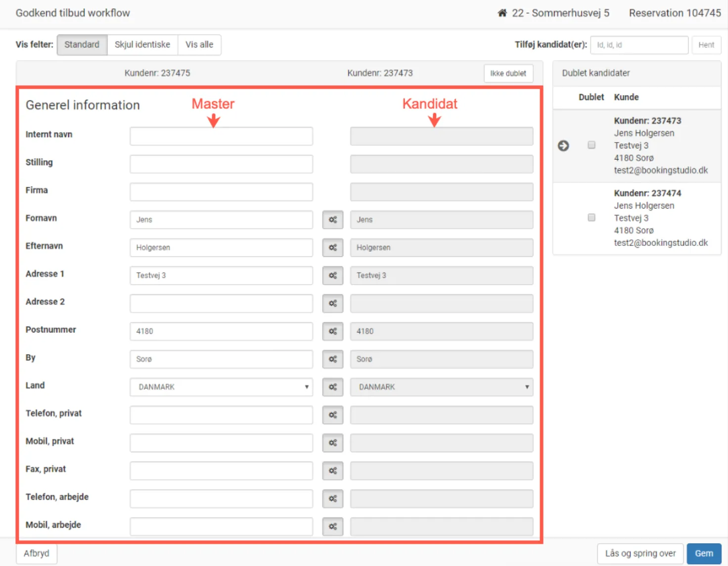Switch to Vis alle fields view
The image size is (728, 566).
coord(199,45)
